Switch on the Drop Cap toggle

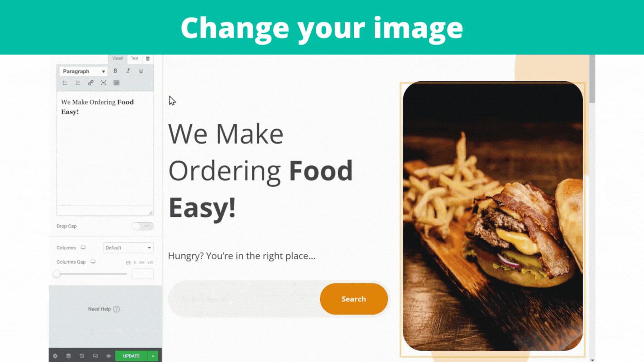click(x=143, y=226)
